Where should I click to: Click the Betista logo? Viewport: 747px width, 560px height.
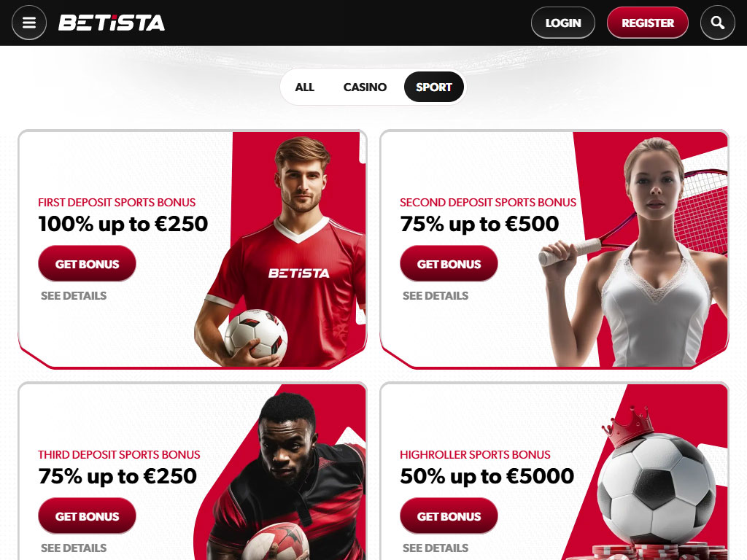click(x=112, y=23)
